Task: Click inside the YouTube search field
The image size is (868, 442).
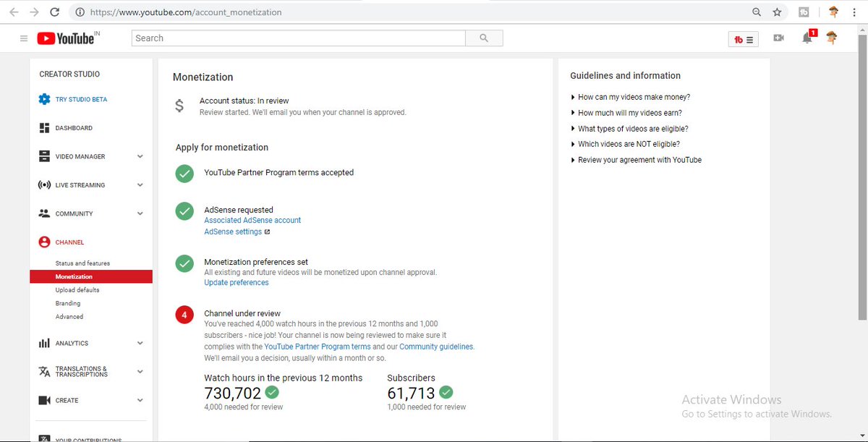Action: [x=298, y=38]
